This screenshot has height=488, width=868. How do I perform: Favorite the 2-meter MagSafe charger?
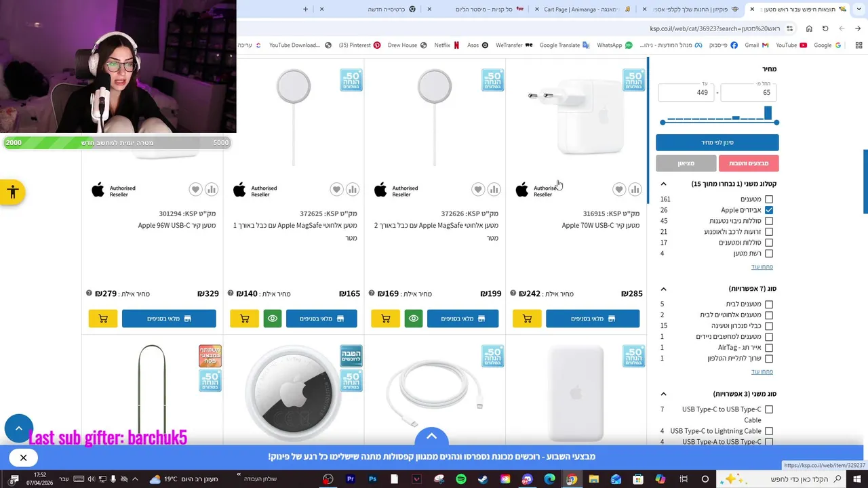(x=477, y=190)
